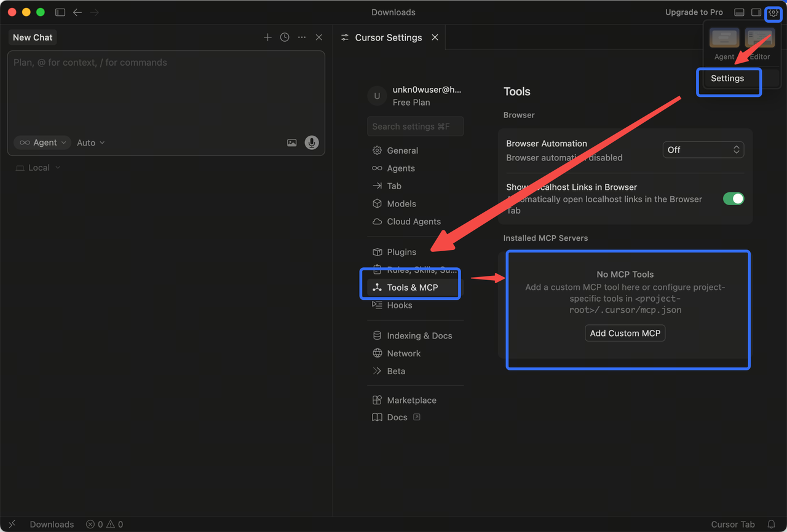The image size is (787, 532).
Task: Open chat history clock icon
Action: point(285,37)
